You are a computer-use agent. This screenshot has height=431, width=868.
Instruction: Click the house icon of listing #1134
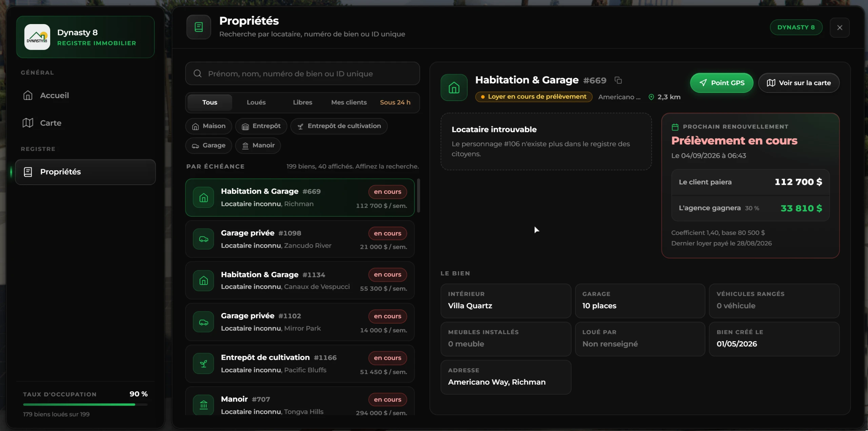click(x=203, y=281)
